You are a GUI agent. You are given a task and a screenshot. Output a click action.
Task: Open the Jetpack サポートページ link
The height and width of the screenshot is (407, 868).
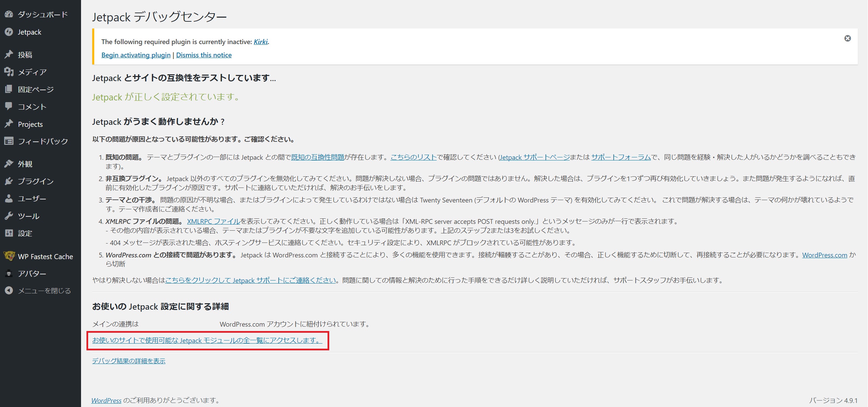[535, 157]
